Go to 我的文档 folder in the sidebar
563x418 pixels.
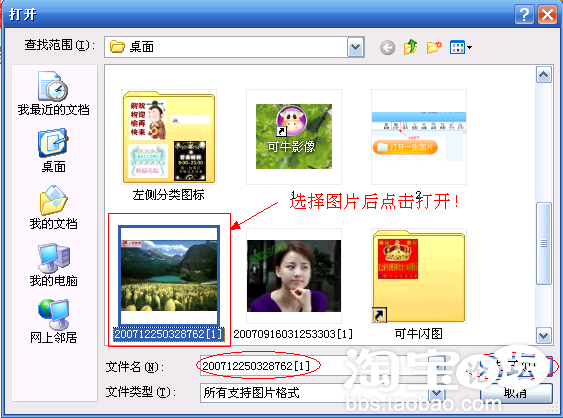pos(53,208)
